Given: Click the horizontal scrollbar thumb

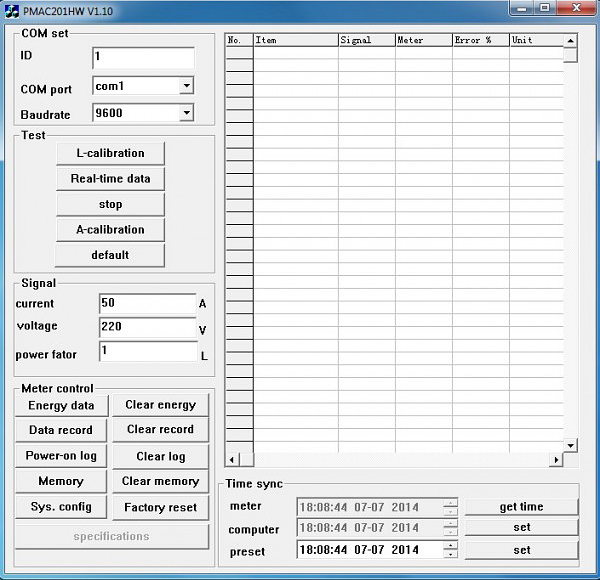Looking at the screenshot, I should pyautogui.click(x=246, y=459).
